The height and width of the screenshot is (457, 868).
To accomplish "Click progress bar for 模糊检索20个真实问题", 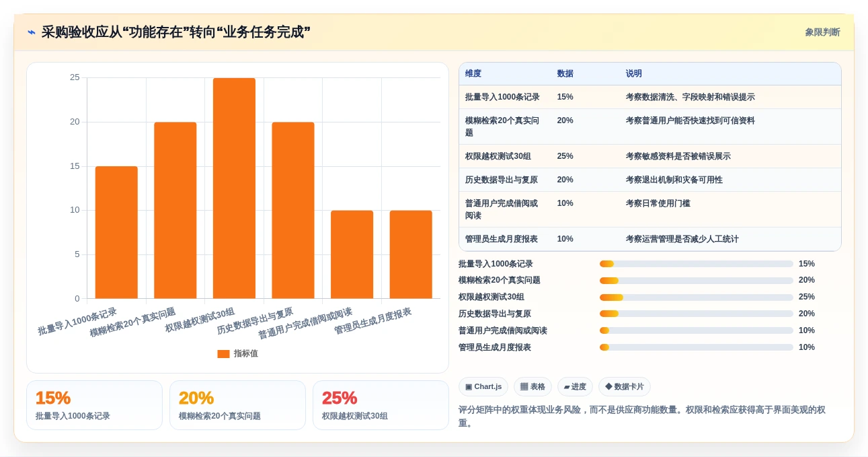I will (x=697, y=281).
